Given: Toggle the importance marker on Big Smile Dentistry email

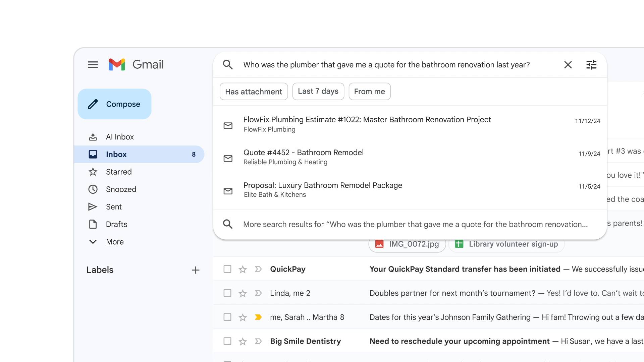Looking at the screenshot, I should tap(258, 341).
